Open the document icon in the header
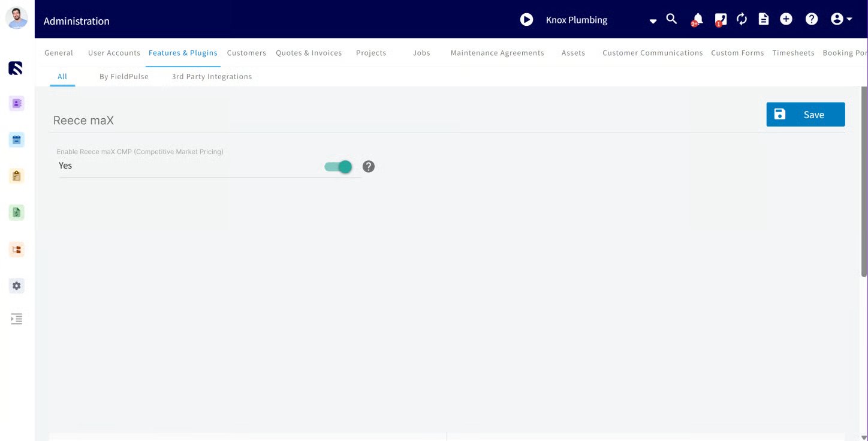Screen dimensions: 868x441 (x=764, y=20)
